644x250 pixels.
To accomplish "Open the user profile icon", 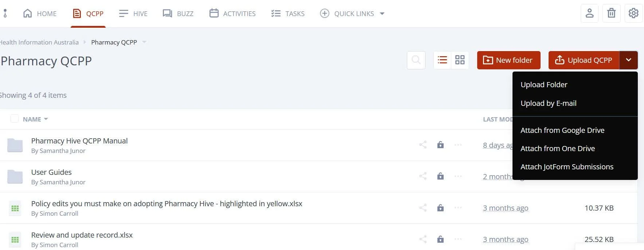I will point(589,14).
